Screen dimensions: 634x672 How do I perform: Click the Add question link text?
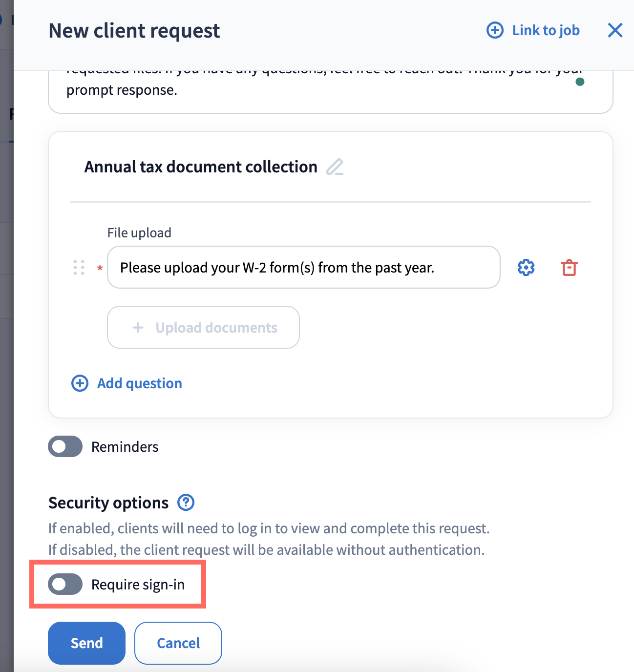[140, 383]
